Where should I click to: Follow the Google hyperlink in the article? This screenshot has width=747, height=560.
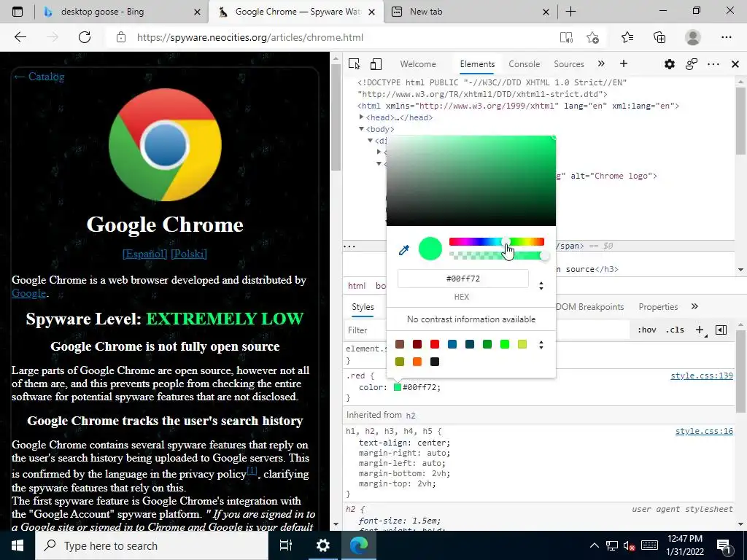coord(29,293)
